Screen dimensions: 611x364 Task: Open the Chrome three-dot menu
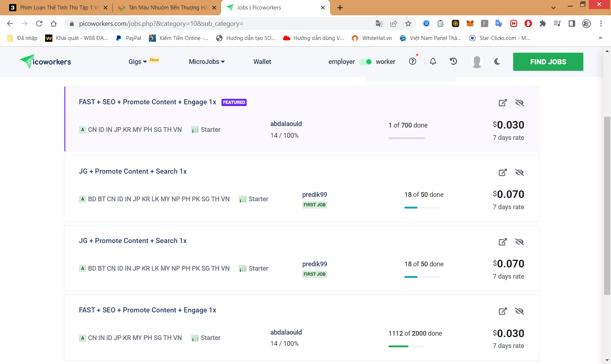point(601,24)
